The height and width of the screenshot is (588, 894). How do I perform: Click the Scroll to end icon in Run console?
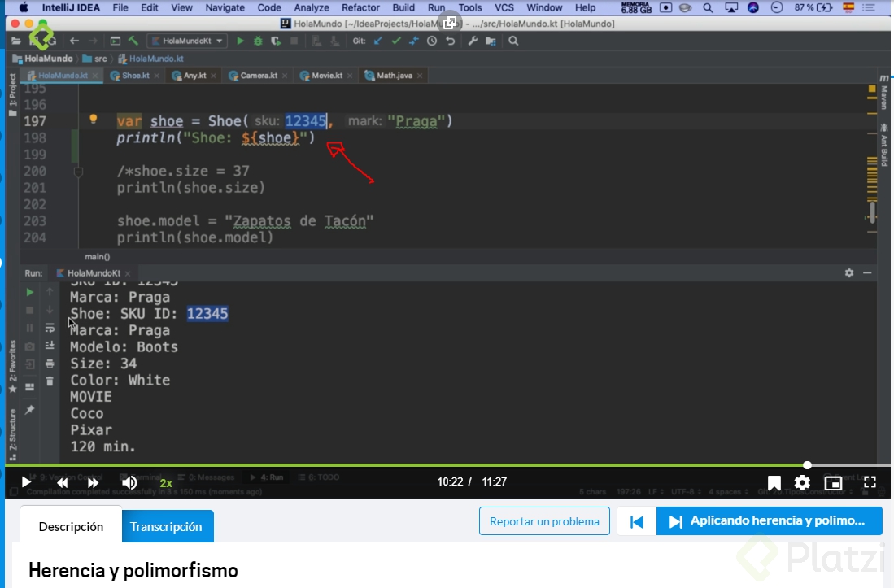click(50, 346)
